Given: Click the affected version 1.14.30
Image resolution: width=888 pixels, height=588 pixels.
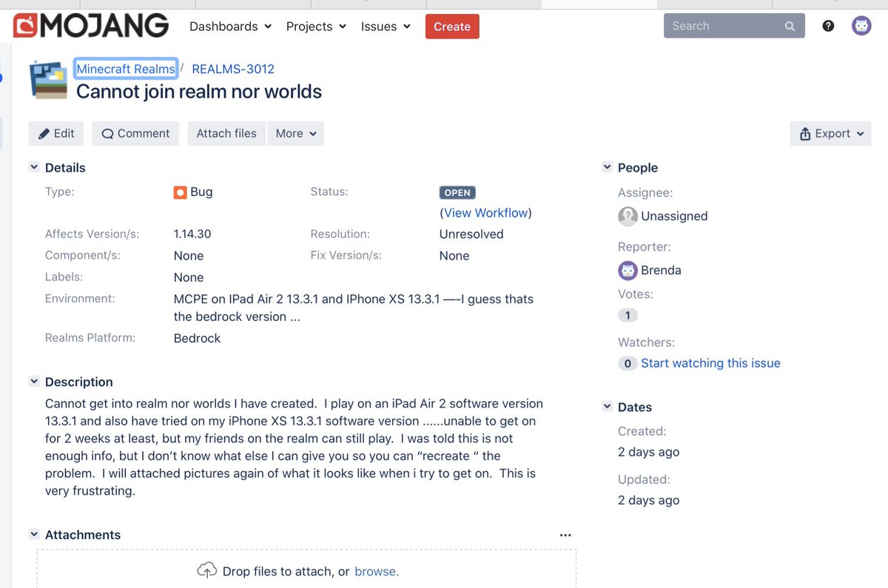Looking at the screenshot, I should (192, 234).
